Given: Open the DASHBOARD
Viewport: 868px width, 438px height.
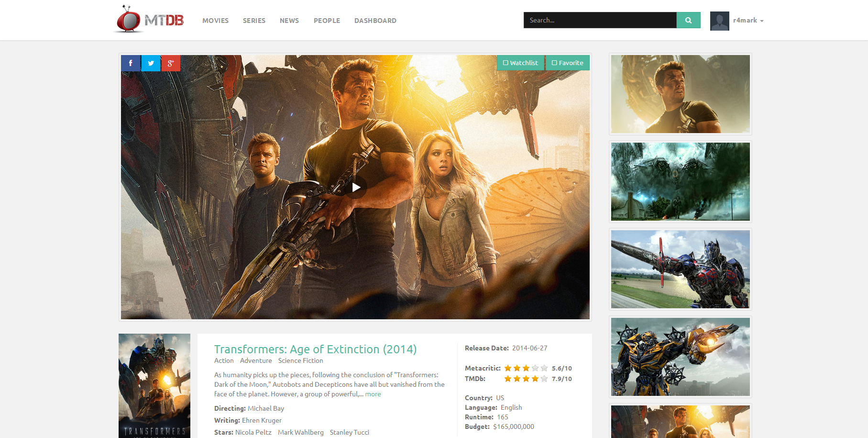Looking at the screenshot, I should (375, 21).
